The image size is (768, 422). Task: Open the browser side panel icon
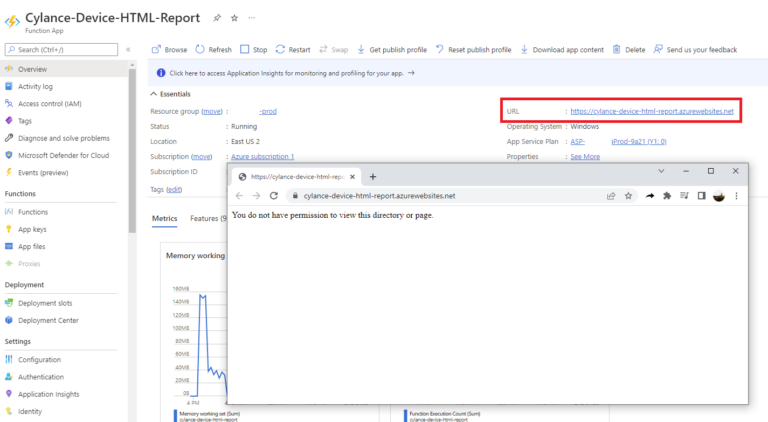point(701,196)
